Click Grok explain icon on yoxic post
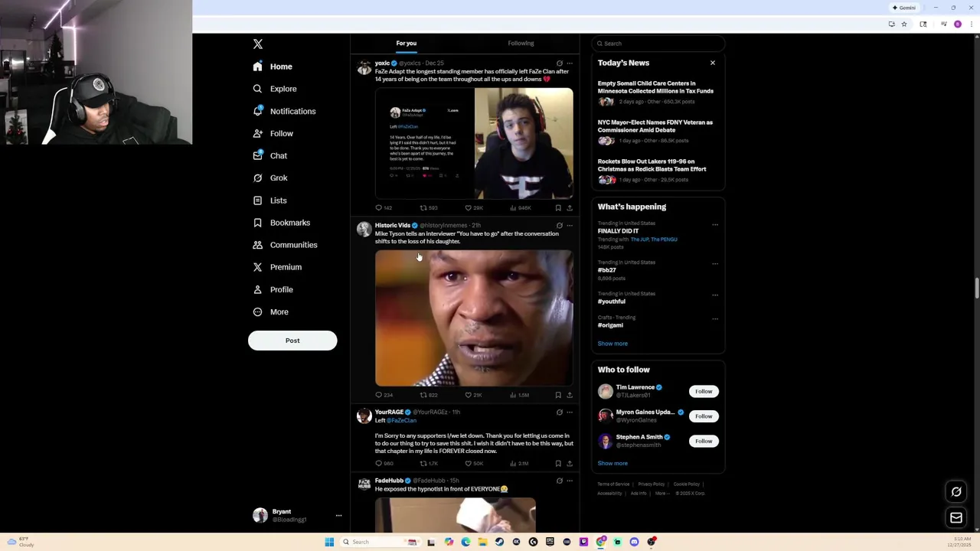This screenshot has width=980, height=551. click(559, 64)
